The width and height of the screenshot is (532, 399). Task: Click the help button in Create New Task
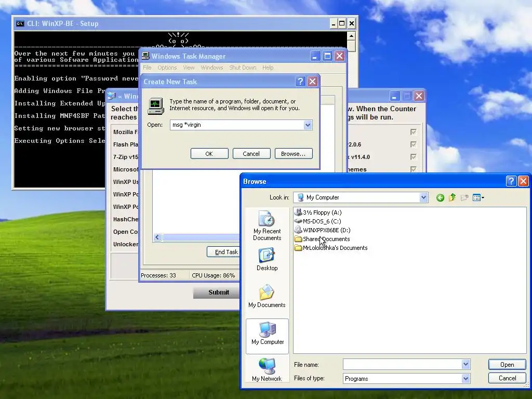click(x=300, y=82)
